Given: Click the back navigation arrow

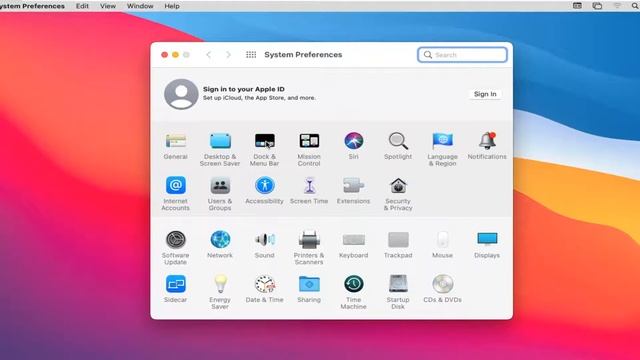Looking at the screenshot, I should click(x=209, y=55).
